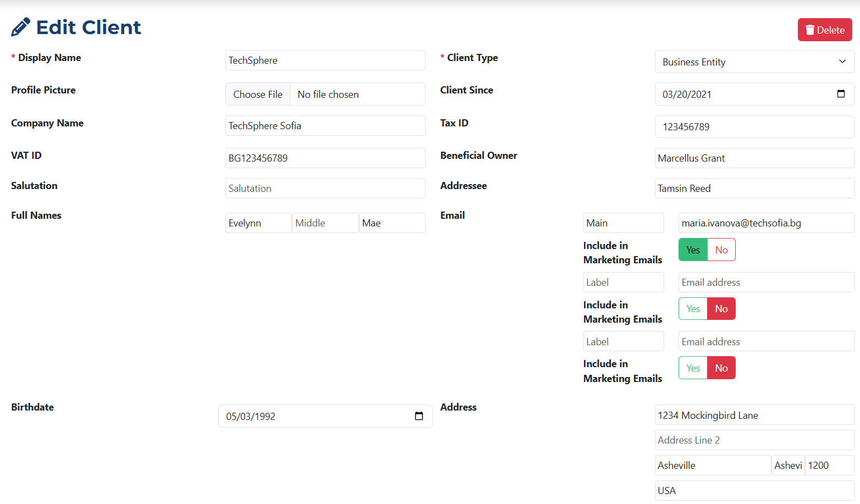Click the Address Line 2 field

pyautogui.click(x=754, y=440)
